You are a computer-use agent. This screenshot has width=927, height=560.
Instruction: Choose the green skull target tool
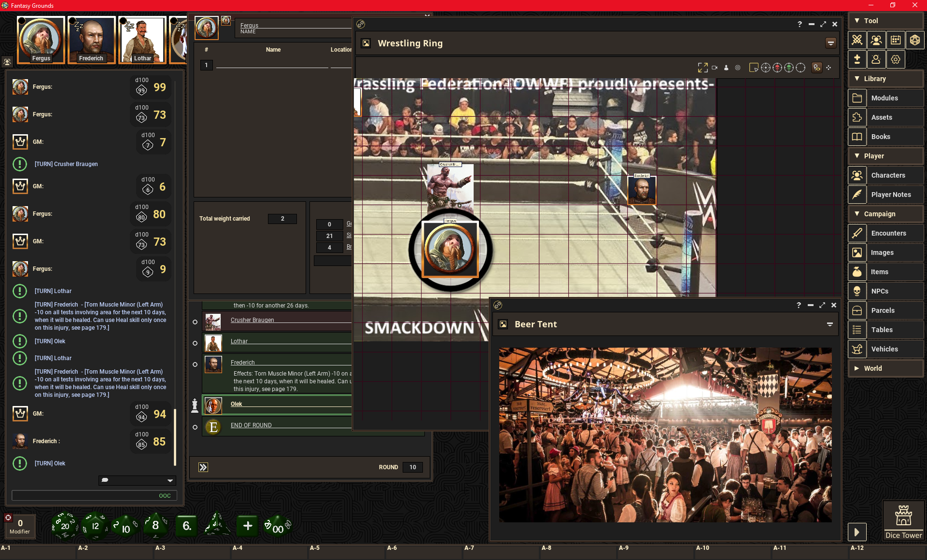(789, 68)
